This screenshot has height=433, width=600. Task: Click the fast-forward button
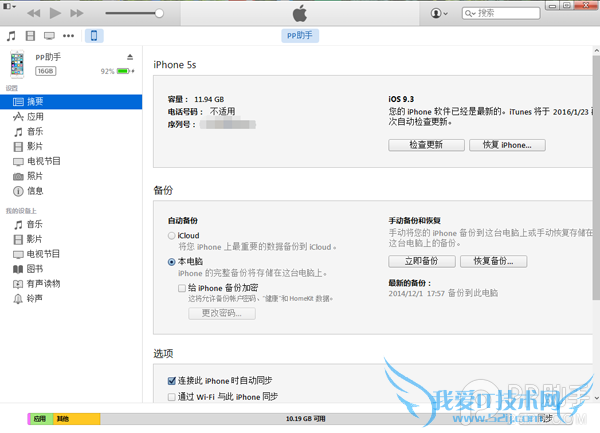(77, 13)
